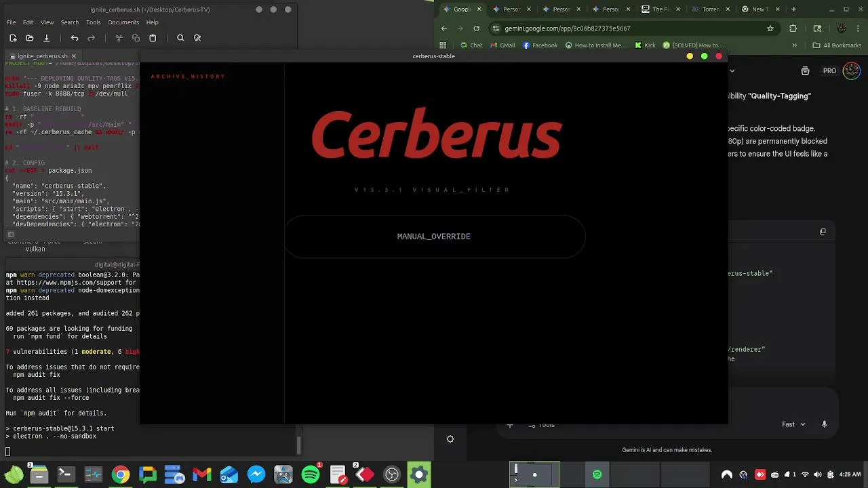Open the Linux Mint start menu
The image size is (868, 488).
14,475
